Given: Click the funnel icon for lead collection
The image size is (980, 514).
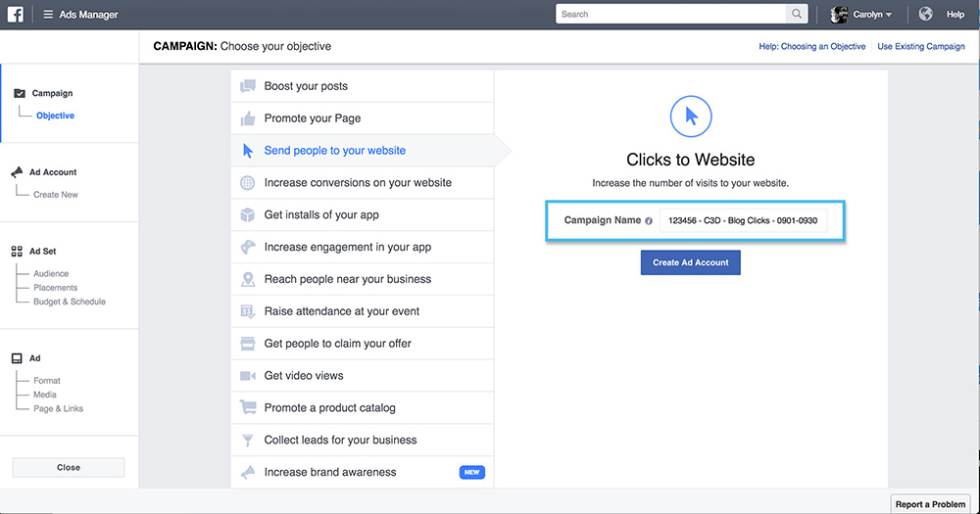Looking at the screenshot, I should point(248,441).
